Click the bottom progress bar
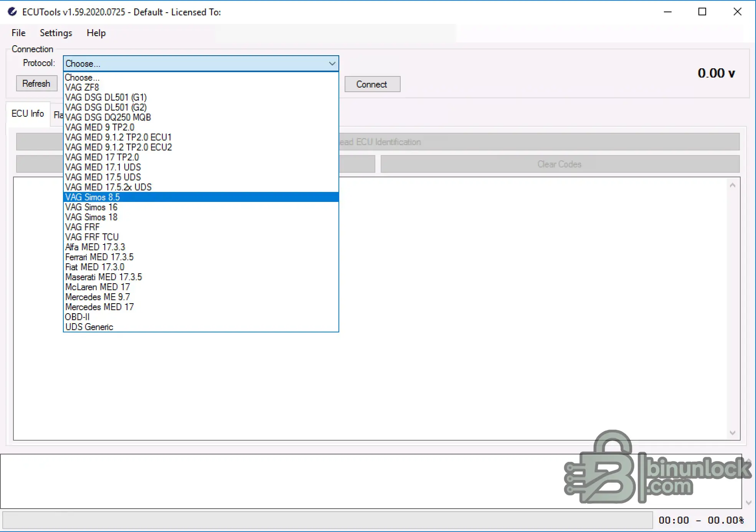The height and width of the screenshot is (532, 756). [x=327, y=520]
